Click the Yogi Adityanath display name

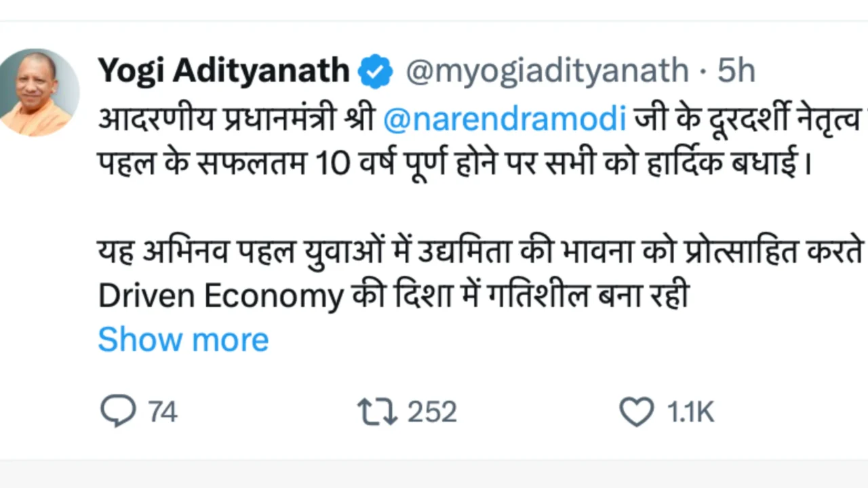222,70
